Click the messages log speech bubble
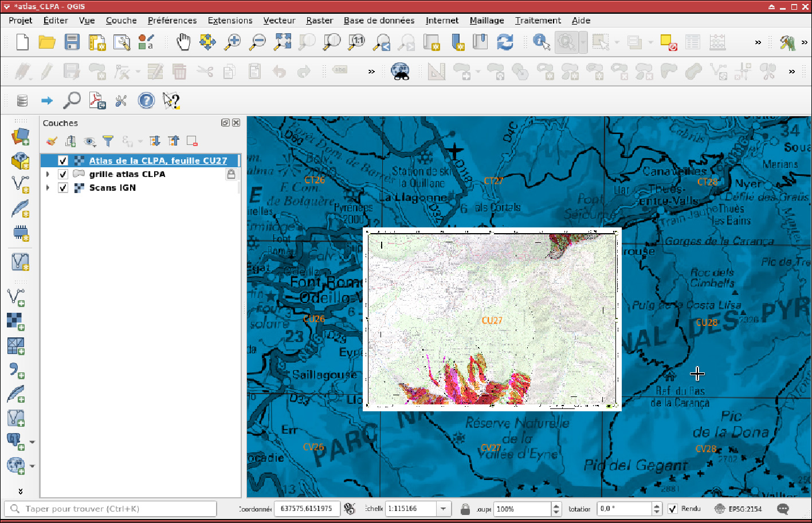Viewport: 812px width, 523px height. pos(783,509)
